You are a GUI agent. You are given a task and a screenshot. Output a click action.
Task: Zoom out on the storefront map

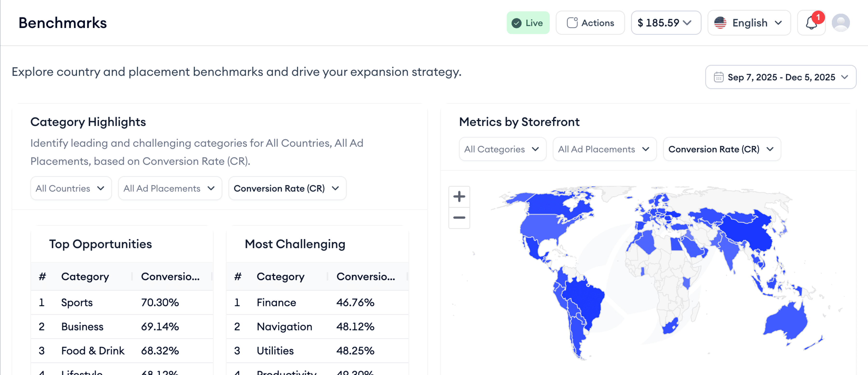click(x=459, y=218)
